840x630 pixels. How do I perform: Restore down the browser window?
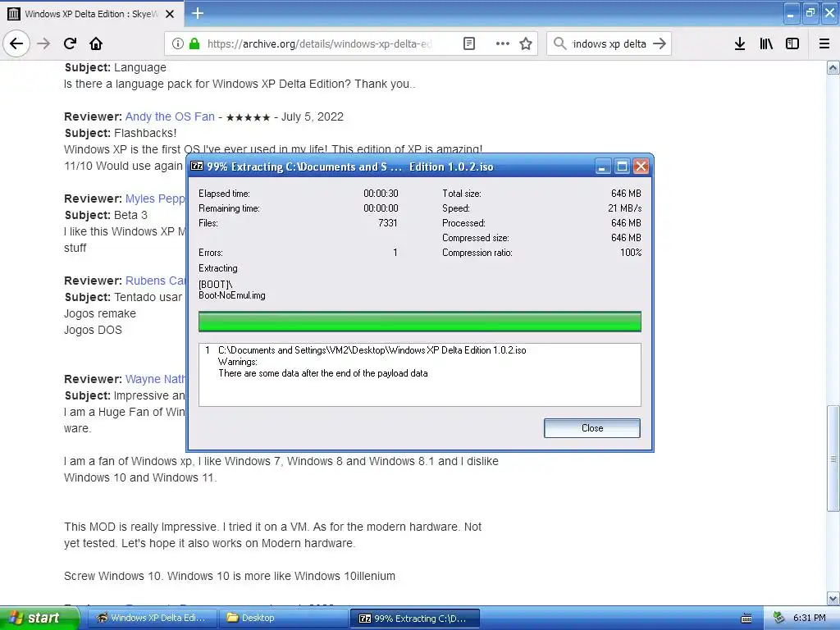pyautogui.click(x=810, y=13)
